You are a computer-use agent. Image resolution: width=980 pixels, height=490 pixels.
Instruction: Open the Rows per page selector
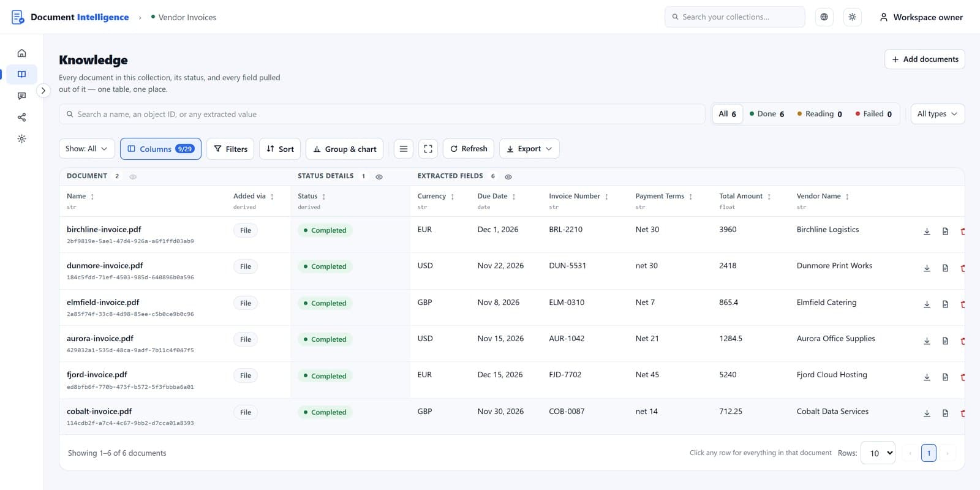tap(878, 453)
